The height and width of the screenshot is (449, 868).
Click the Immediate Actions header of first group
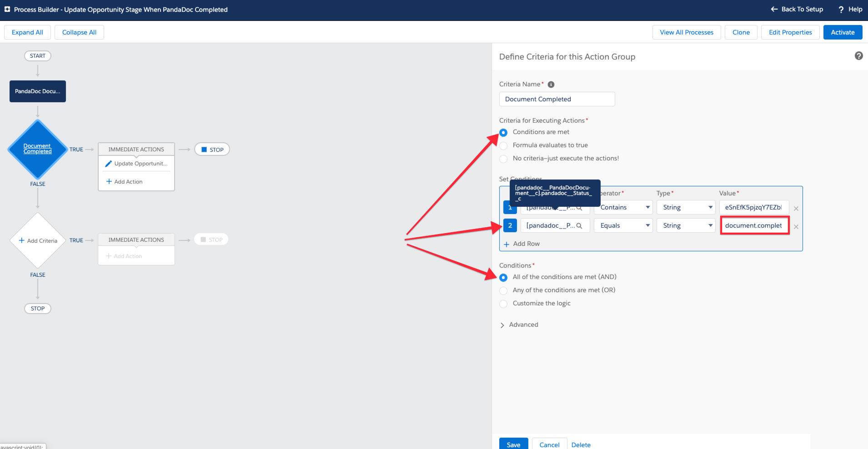pyautogui.click(x=136, y=150)
